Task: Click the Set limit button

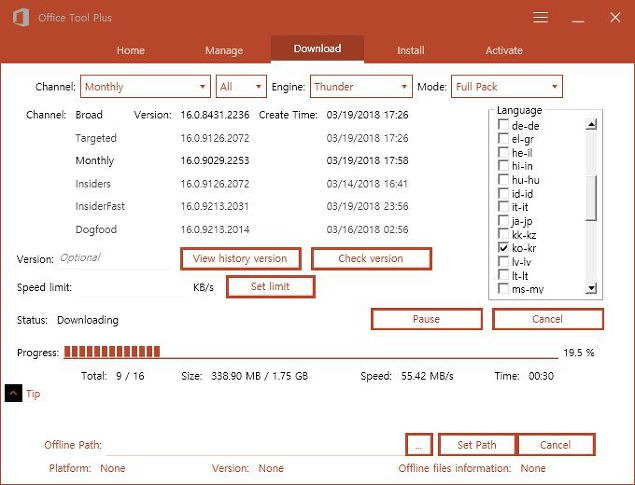Action: (270, 287)
